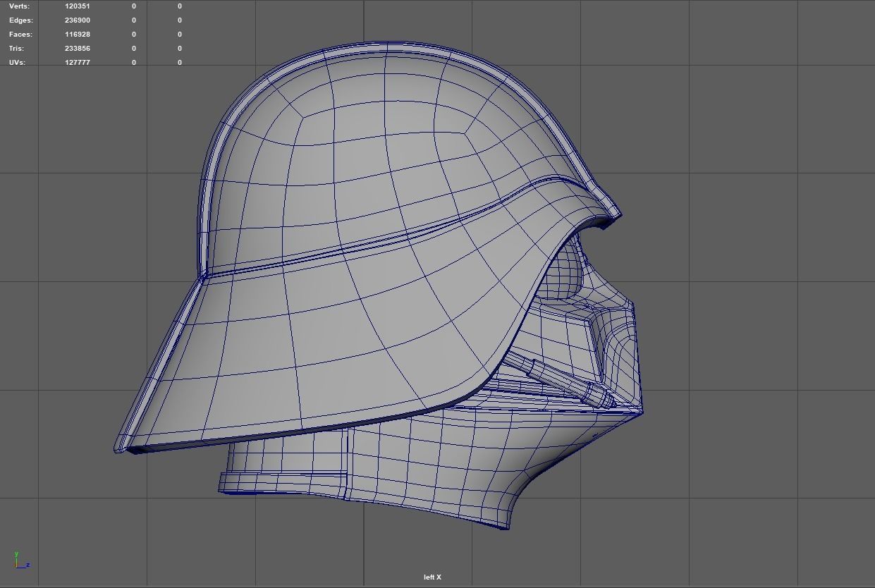Click the UVs label in the HUD
Screen dimensions: 875x588
[16, 62]
